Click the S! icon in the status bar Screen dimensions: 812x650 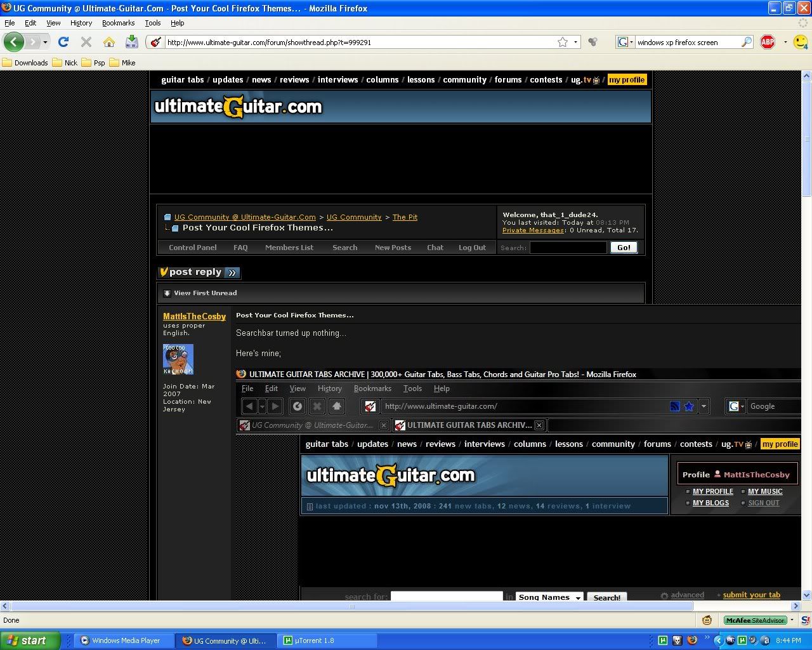coord(805,620)
